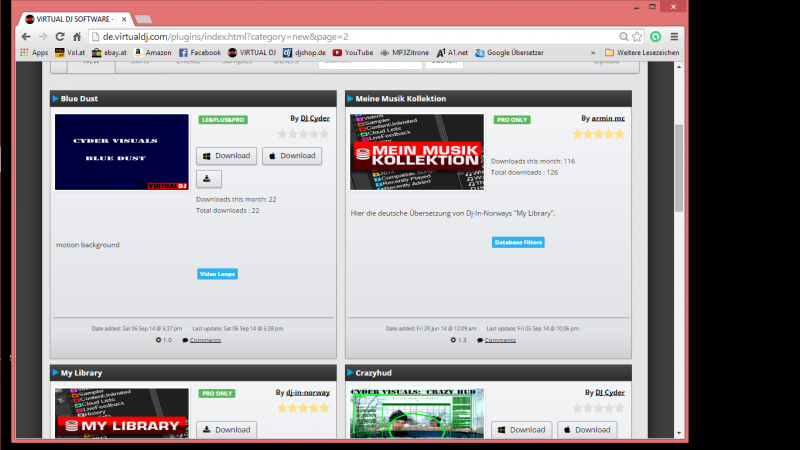Download Crazyhud for Mac
The width and height of the screenshot is (800, 450).
587,430
